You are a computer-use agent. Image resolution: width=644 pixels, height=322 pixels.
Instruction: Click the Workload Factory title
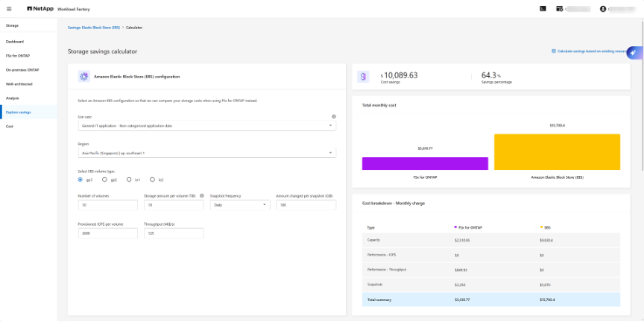point(74,9)
